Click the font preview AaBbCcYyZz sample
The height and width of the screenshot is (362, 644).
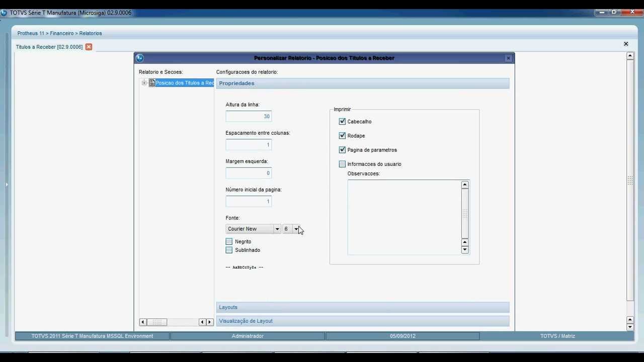(x=245, y=267)
